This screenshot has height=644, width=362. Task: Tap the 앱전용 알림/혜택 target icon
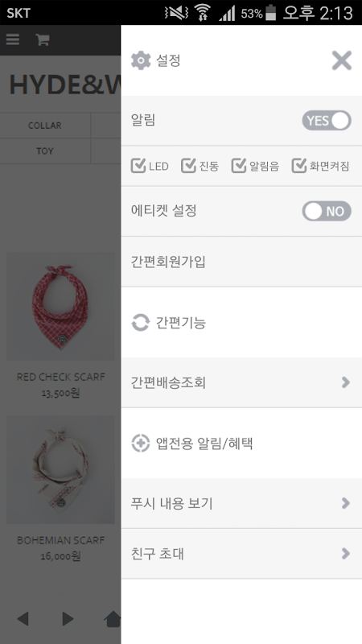140,444
